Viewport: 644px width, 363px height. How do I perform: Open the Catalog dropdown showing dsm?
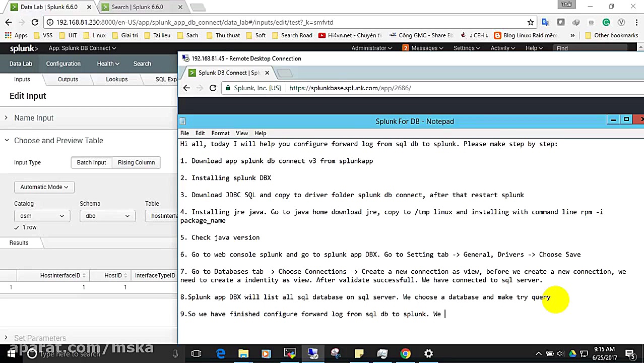pyautogui.click(x=42, y=216)
